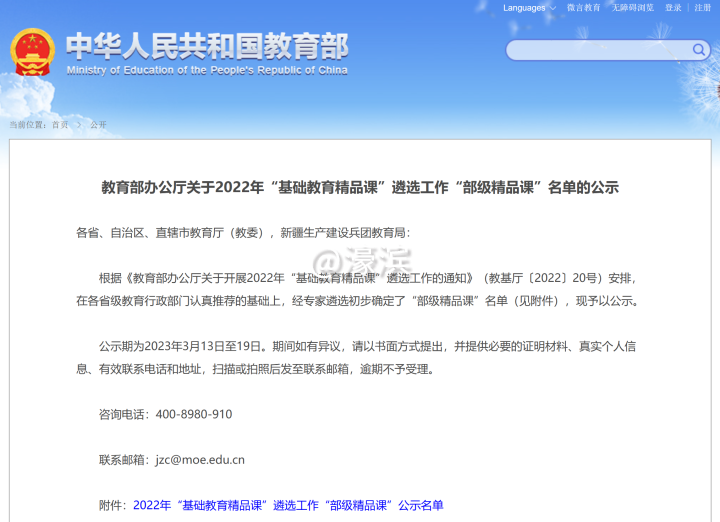Image resolution: width=720 pixels, height=522 pixels.
Task: Click the article headline about 2022年 基础教育精品课
Action: click(360, 187)
